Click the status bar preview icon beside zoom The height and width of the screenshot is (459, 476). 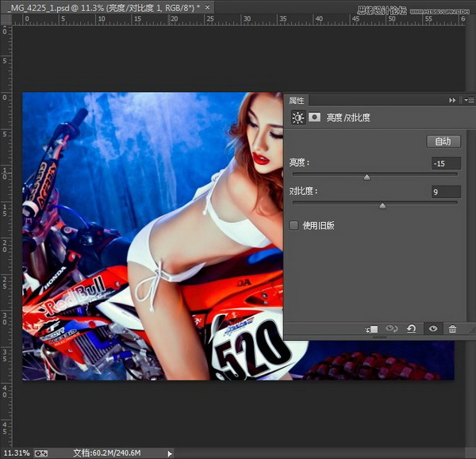(41, 453)
